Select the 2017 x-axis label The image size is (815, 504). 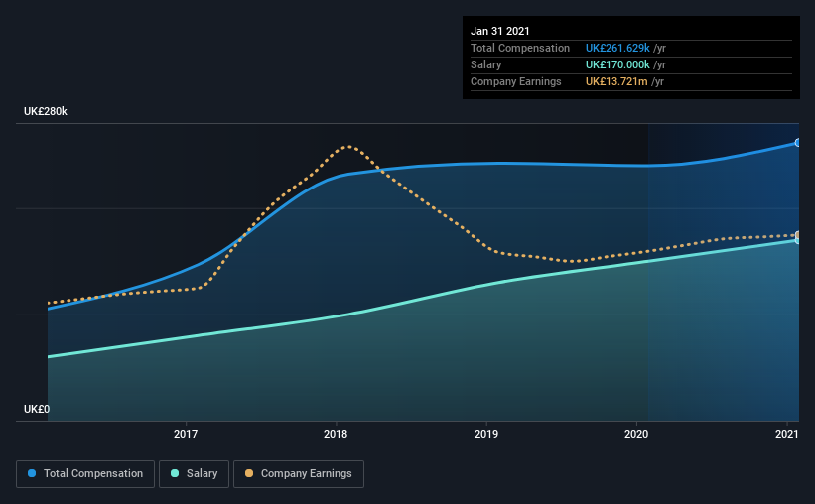[186, 434]
